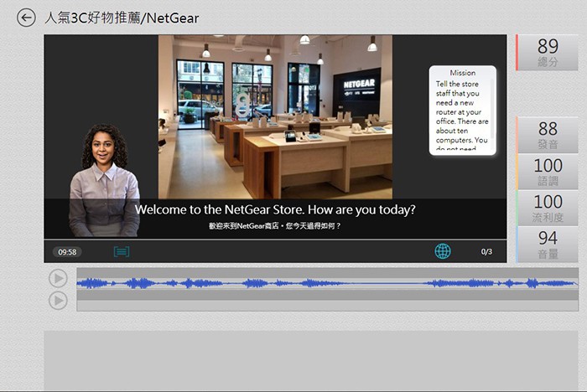This screenshot has height=392, width=587.
Task: Click the blue audio waveform
Action: tap(327, 283)
